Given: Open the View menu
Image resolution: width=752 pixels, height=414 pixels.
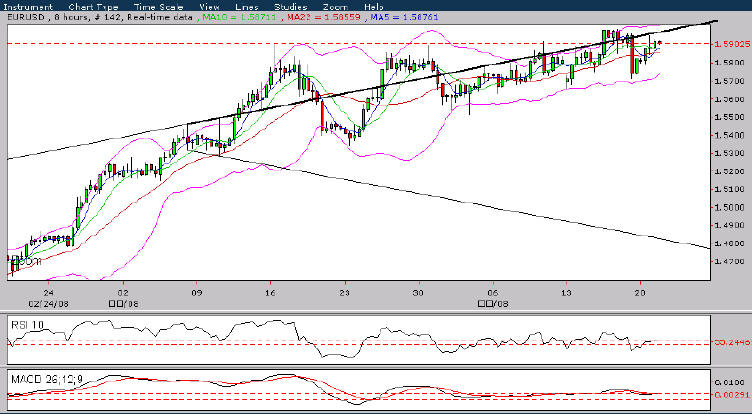Looking at the screenshot, I should pyautogui.click(x=209, y=7).
